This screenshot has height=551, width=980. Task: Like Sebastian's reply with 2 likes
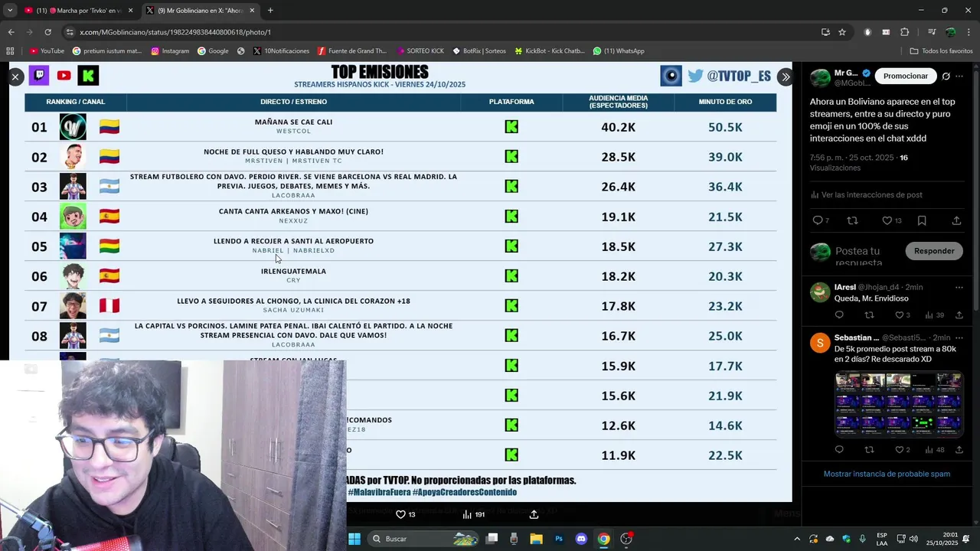[900, 450]
